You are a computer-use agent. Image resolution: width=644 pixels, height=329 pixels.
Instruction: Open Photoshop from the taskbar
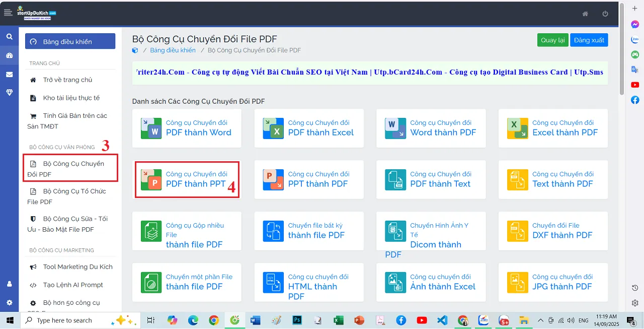[x=297, y=320]
